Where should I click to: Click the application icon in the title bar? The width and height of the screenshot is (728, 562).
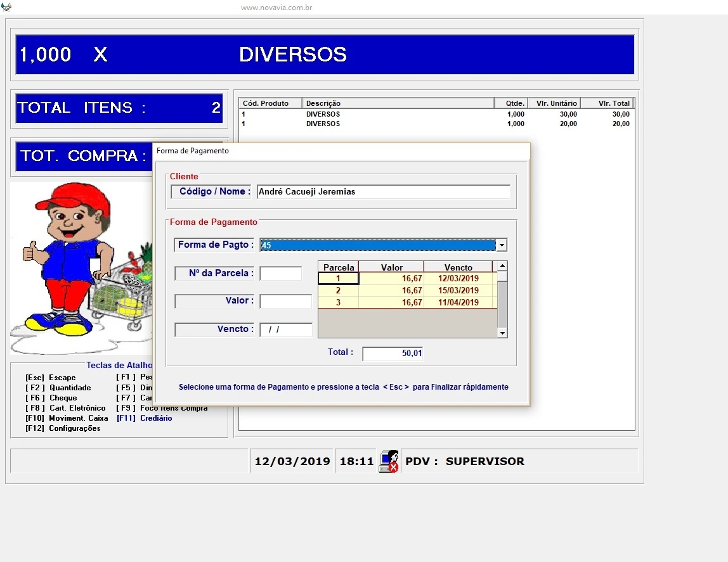pyautogui.click(x=6, y=7)
